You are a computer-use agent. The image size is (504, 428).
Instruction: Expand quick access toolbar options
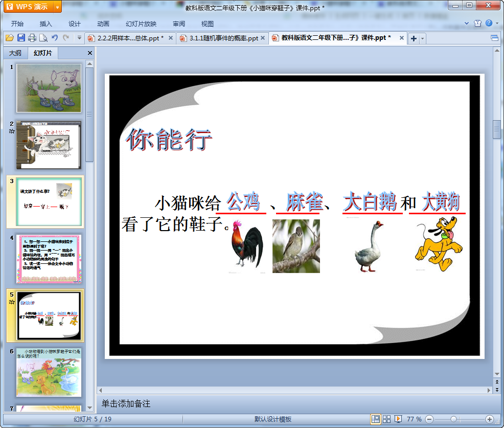79,38
